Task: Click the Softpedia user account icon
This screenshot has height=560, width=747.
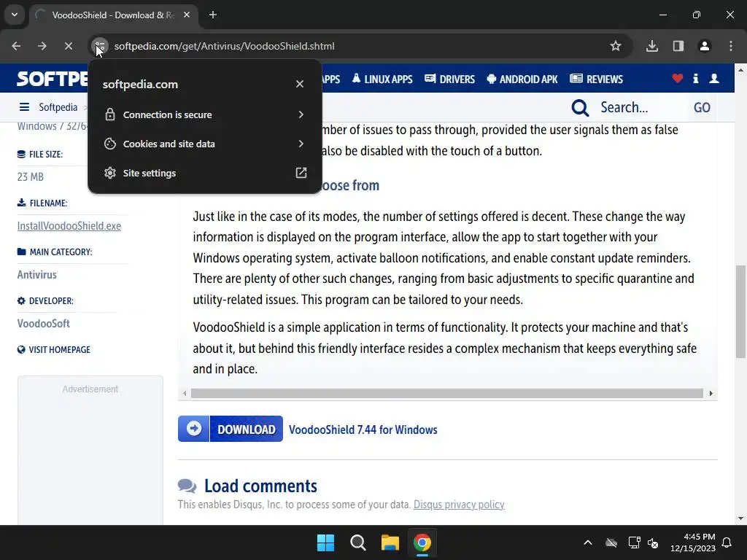Action: pos(714,79)
